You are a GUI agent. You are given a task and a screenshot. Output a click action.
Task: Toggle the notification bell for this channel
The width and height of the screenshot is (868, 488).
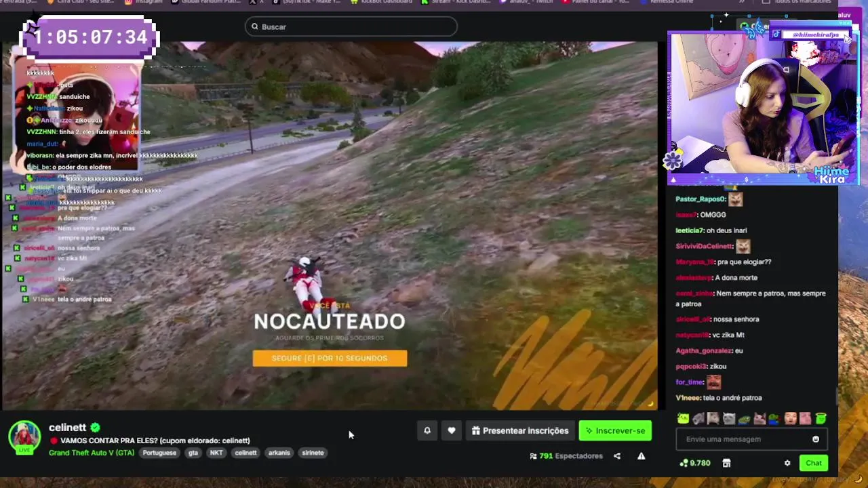pyautogui.click(x=427, y=430)
